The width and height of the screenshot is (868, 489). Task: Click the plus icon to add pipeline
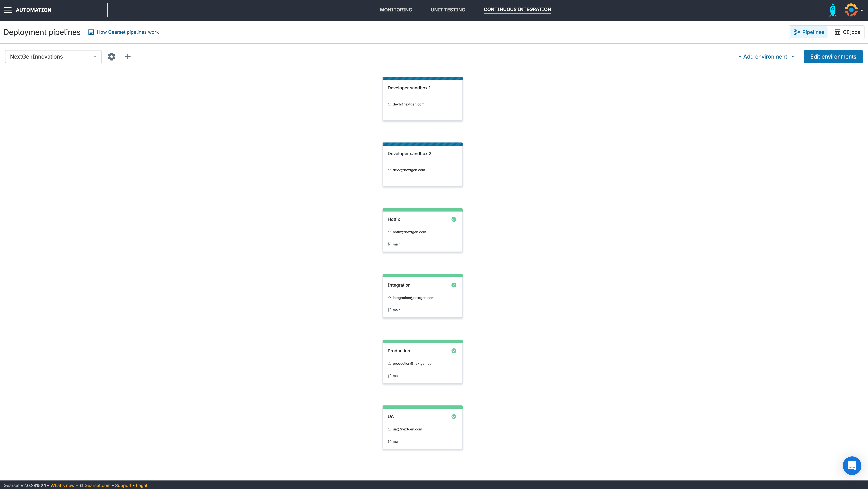coord(128,57)
